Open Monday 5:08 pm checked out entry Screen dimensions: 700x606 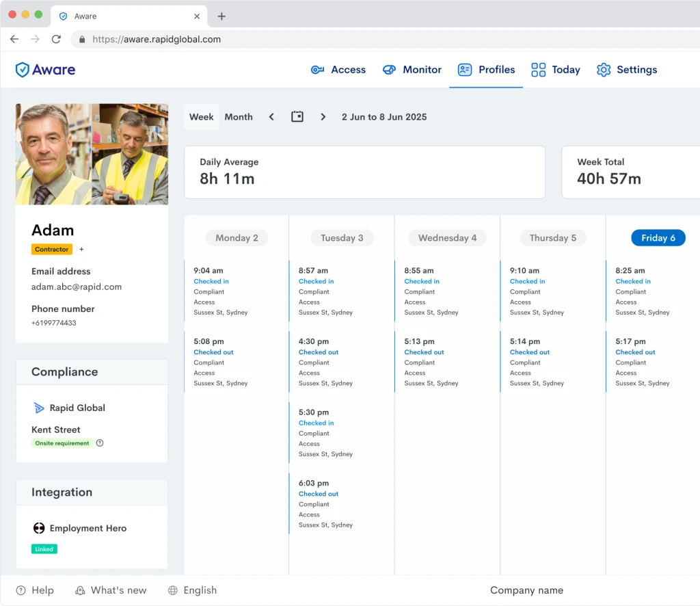(236, 363)
